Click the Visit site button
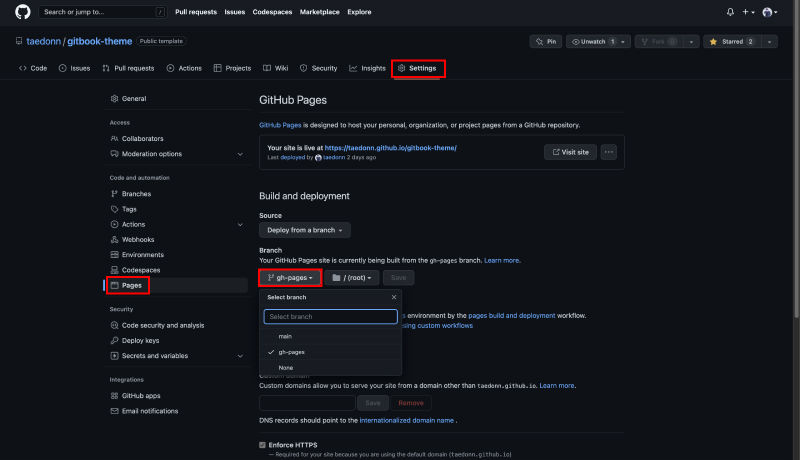The height and width of the screenshot is (460, 800). (x=570, y=152)
